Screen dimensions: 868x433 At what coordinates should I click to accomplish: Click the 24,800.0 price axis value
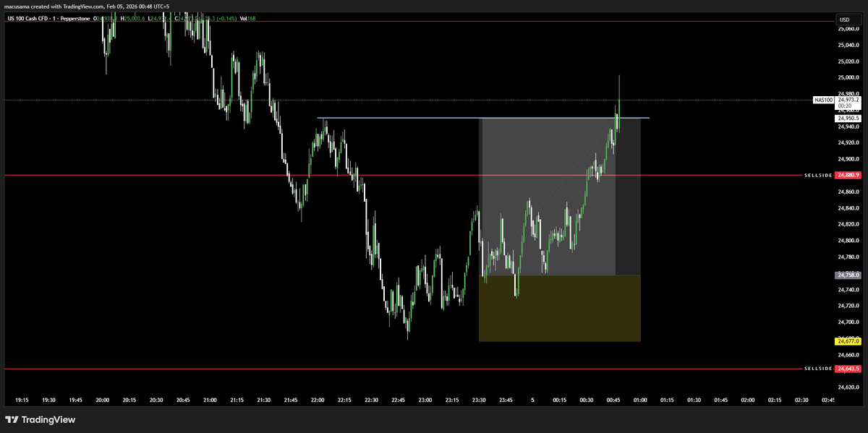tap(848, 241)
